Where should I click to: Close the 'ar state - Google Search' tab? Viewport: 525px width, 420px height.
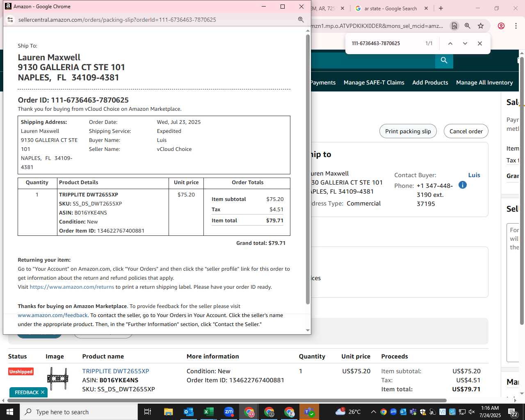tap(426, 8)
